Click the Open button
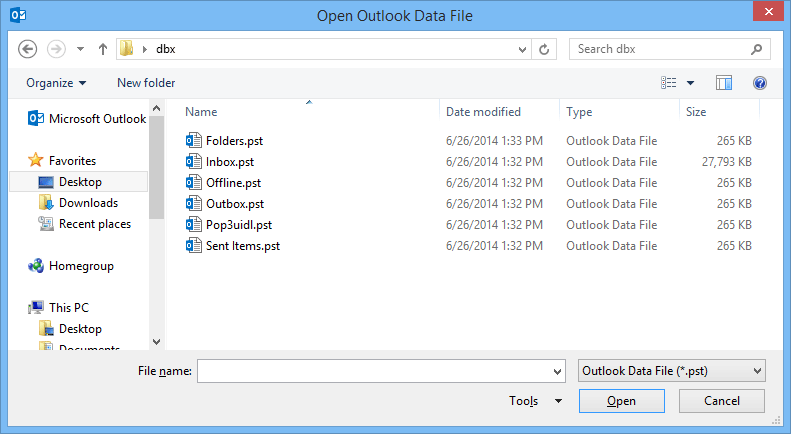791x434 pixels. point(622,401)
